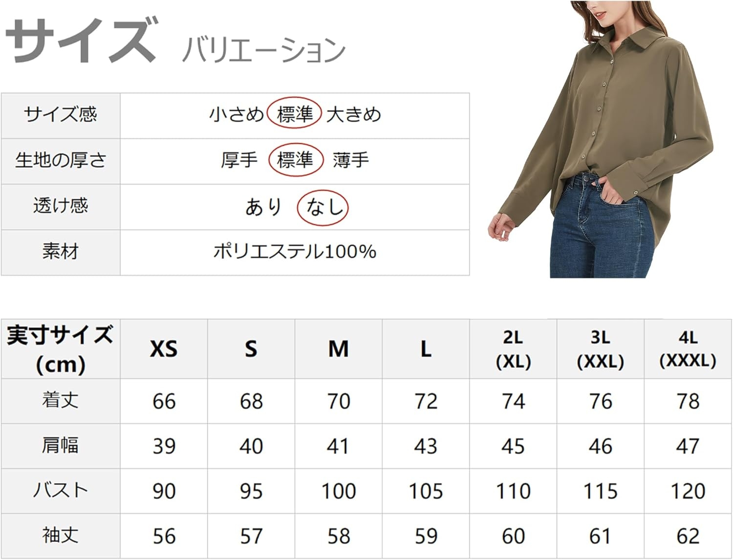Select 薄手 in the fabric thickness row
733x560 pixels.
tap(351, 160)
